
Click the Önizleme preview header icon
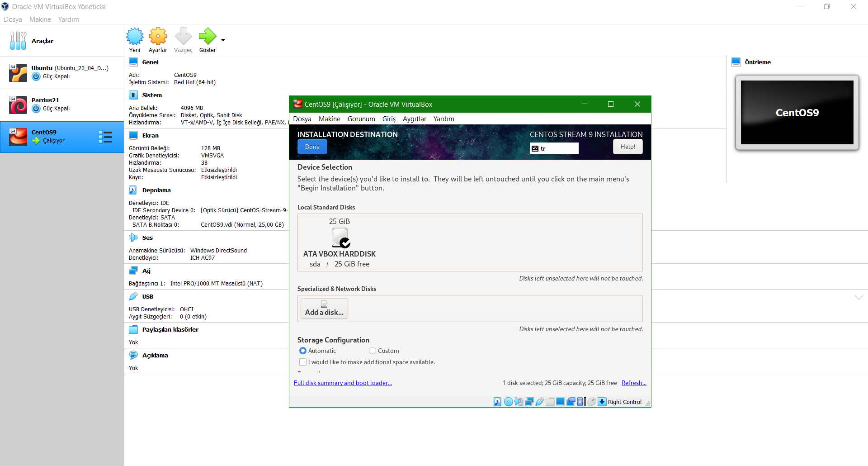click(736, 62)
